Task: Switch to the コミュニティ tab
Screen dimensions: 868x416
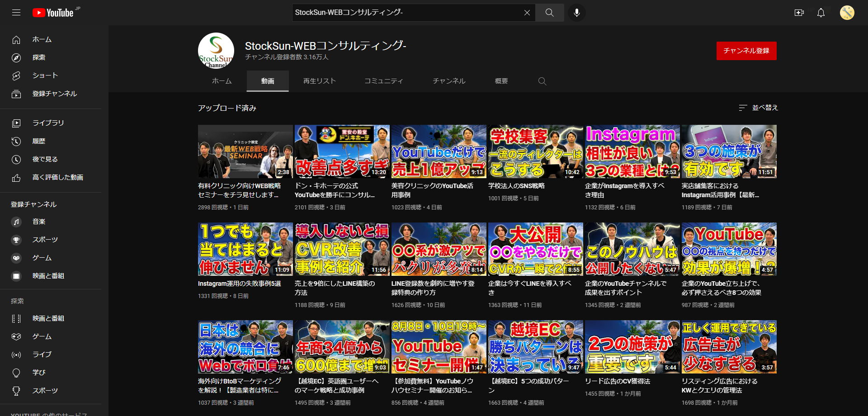Action: 383,80
